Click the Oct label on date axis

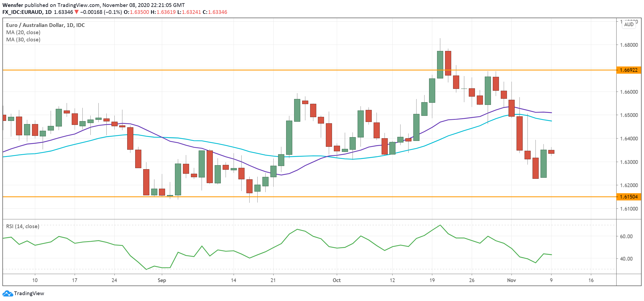tap(337, 280)
